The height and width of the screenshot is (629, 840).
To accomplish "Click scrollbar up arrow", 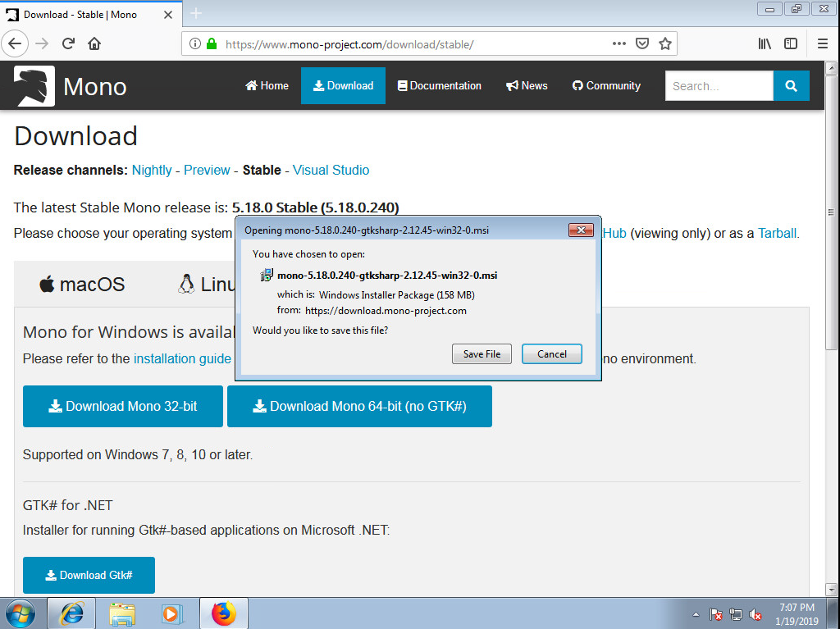I will click(x=831, y=68).
